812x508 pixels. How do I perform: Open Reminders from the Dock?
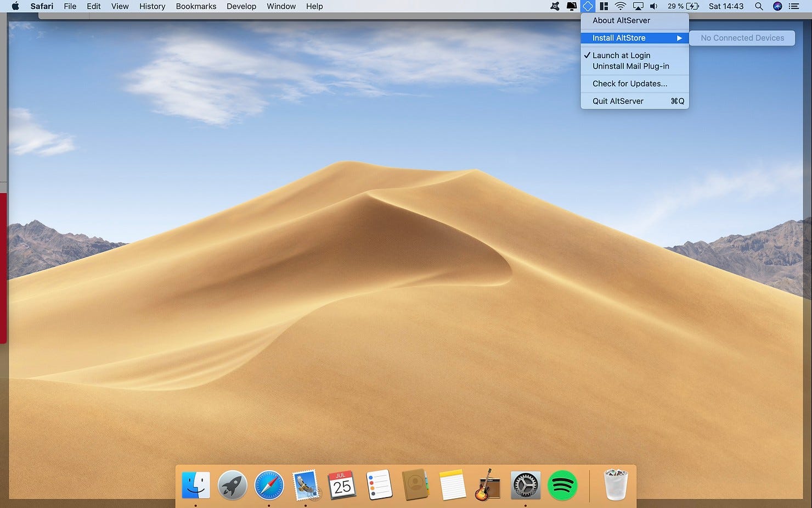click(379, 485)
